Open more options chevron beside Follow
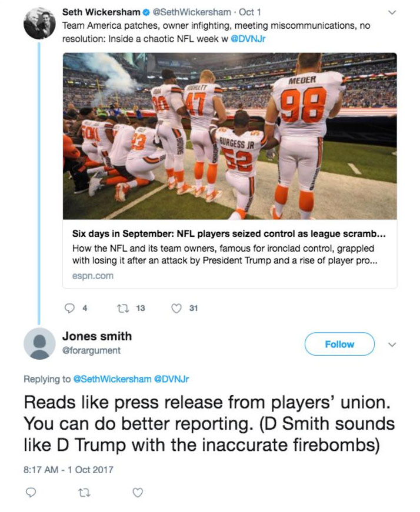This screenshot has width=420, height=512. (x=393, y=345)
